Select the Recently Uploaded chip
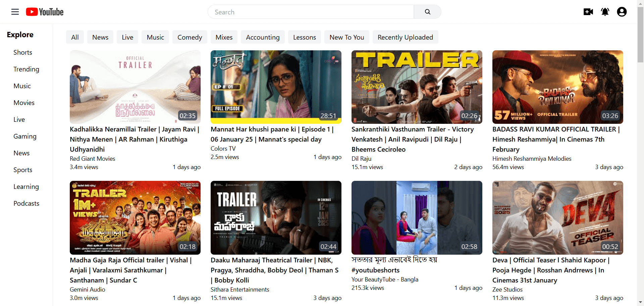This screenshot has height=306, width=644. [x=405, y=37]
